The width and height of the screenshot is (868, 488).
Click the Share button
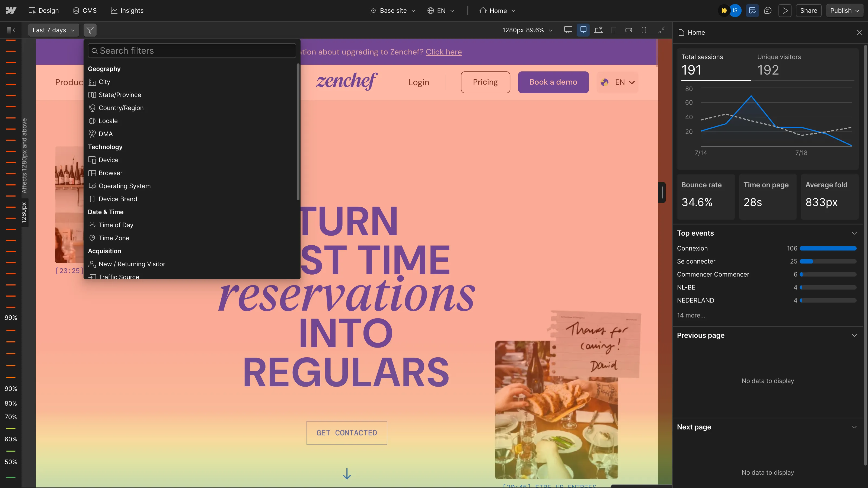[808, 11]
